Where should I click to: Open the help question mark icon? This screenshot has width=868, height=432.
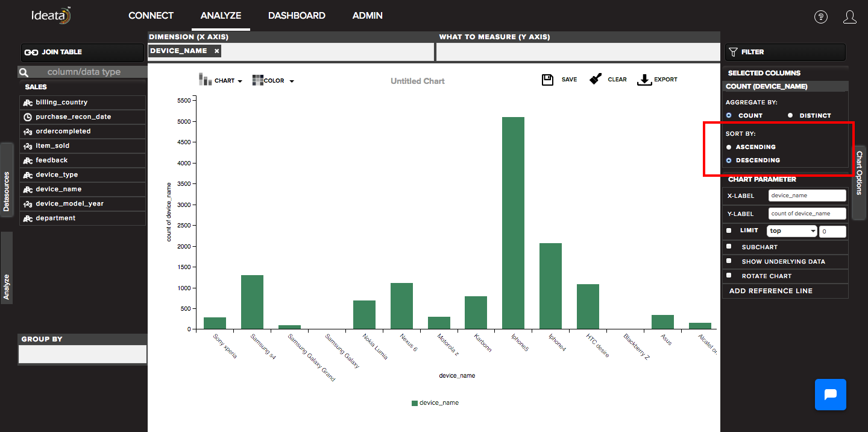[x=821, y=17]
